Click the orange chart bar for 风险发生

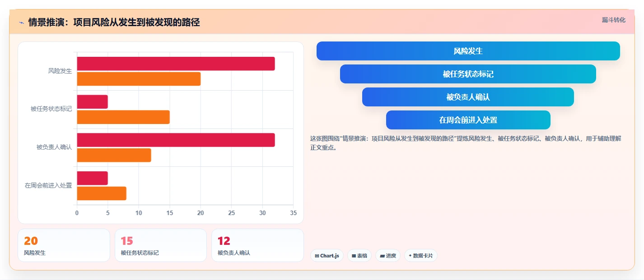click(139, 79)
